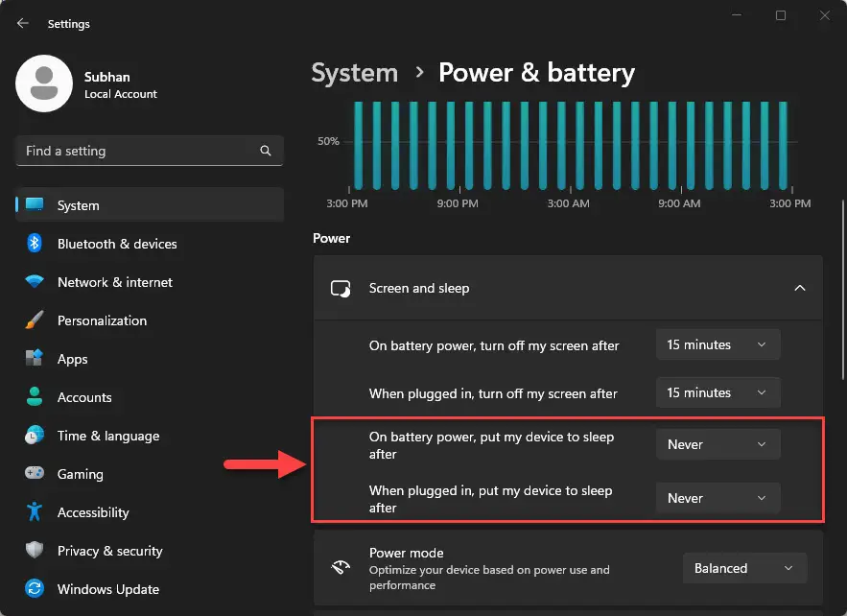Click the Personalization paintbrush icon
The image size is (847, 616).
click(x=35, y=320)
